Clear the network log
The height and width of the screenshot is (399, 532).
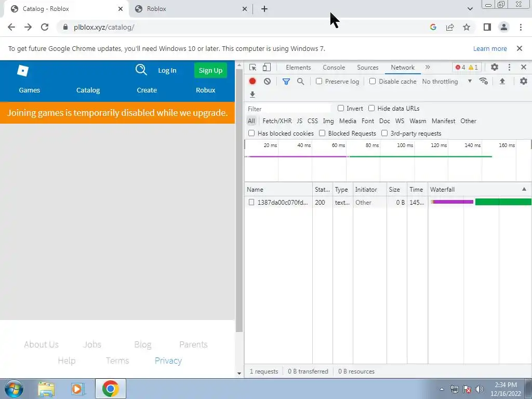point(268,82)
